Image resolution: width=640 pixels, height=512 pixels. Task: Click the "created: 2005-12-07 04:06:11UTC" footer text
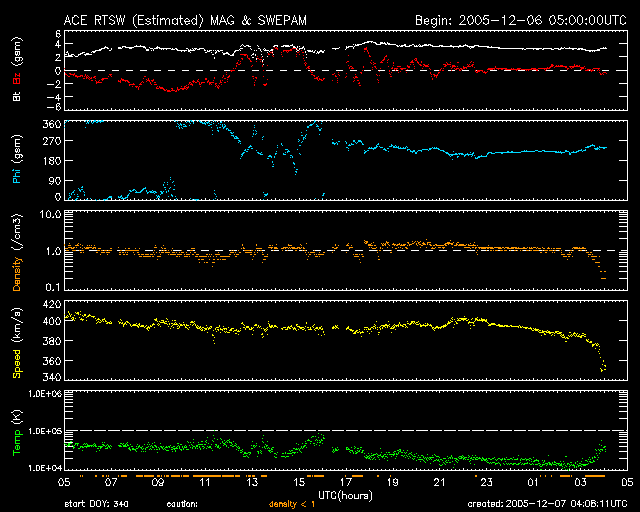(547, 503)
